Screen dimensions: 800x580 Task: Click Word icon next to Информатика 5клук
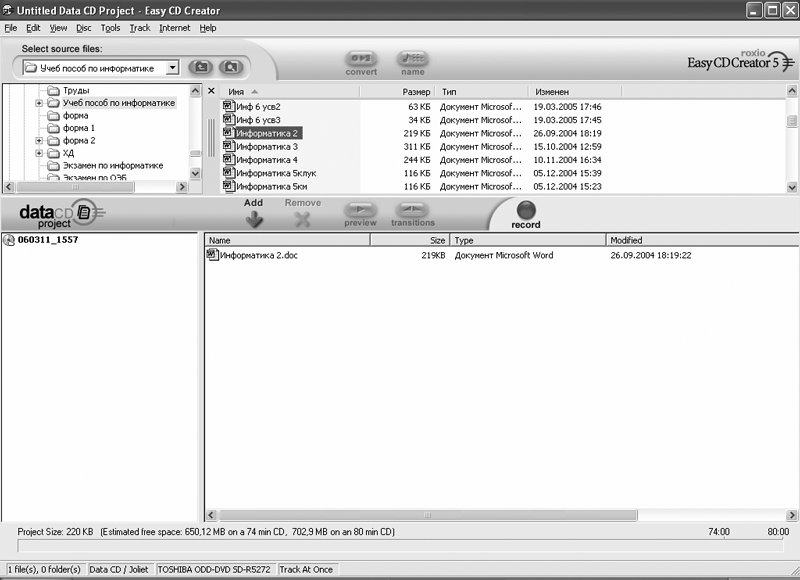(229, 173)
